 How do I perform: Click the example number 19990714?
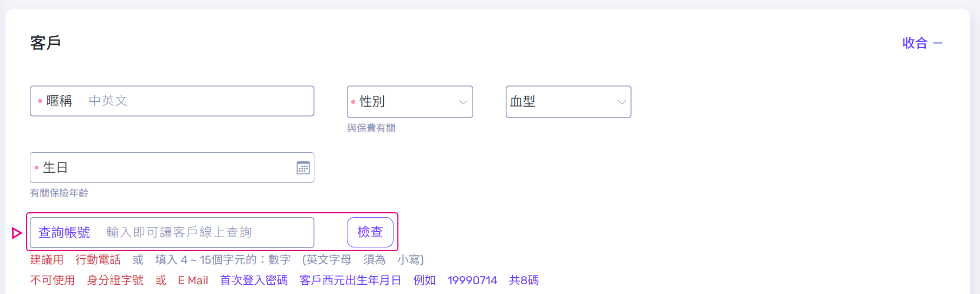coord(472,280)
